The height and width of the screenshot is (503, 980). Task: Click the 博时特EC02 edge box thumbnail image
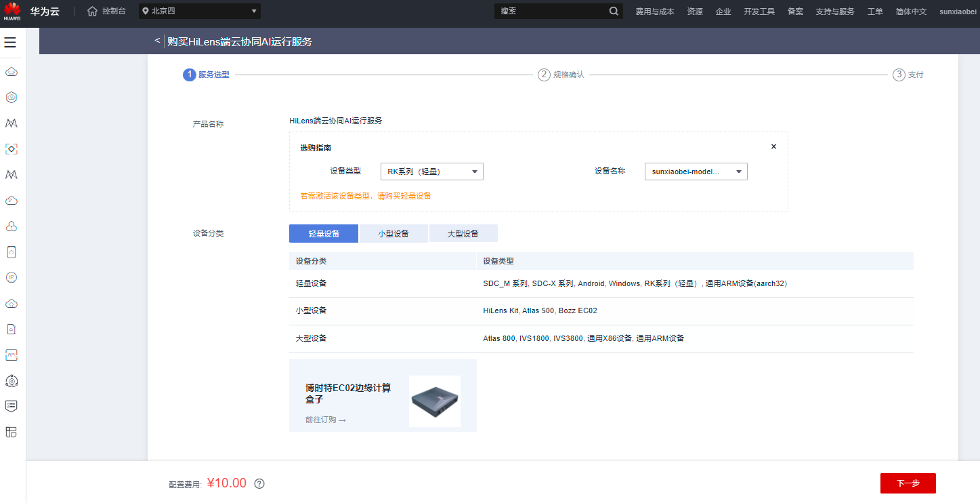click(434, 401)
